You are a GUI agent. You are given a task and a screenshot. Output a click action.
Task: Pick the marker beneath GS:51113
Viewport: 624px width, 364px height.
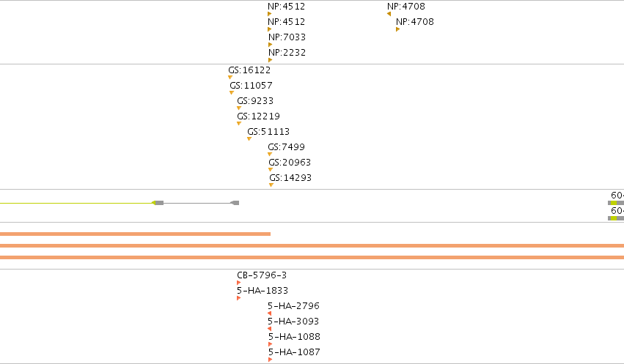click(x=249, y=139)
